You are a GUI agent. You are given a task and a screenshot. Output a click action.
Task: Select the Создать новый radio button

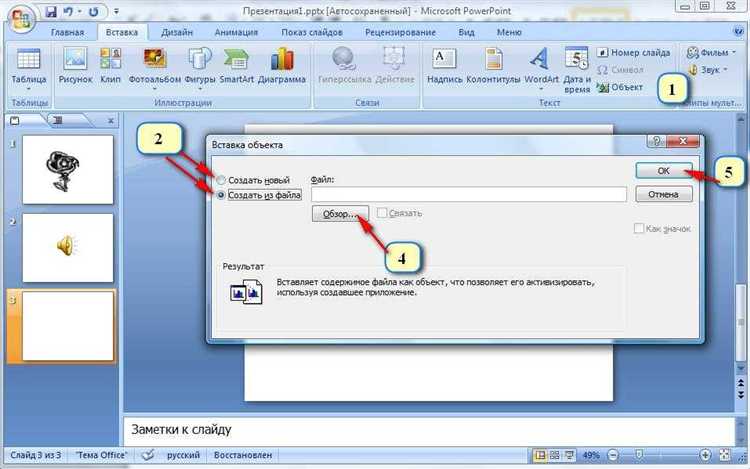[x=221, y=180]
